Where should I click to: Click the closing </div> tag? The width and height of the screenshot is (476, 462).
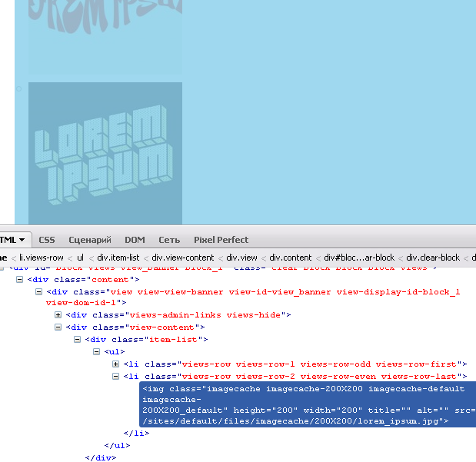[101, 457]
